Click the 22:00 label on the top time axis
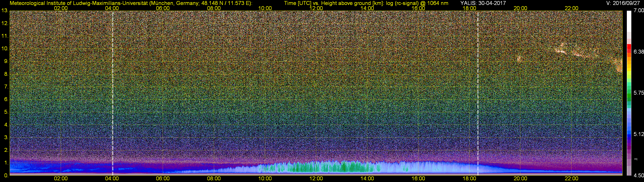 571,8
